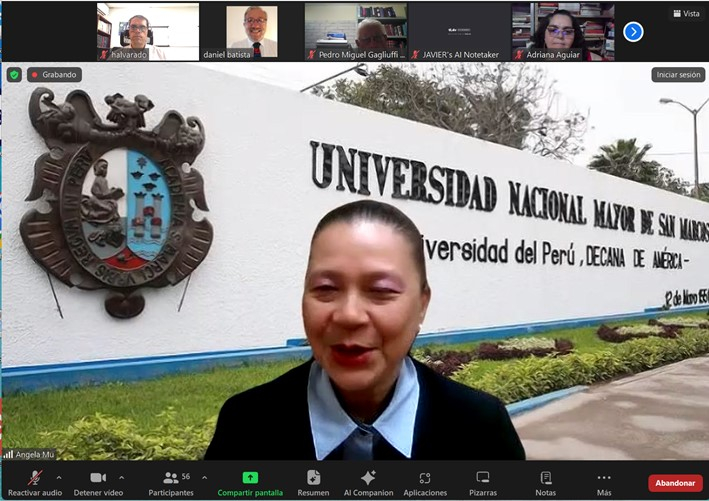Open the Notas tool
The width and height of the screenshot is (709, 501).
(x=545, y=478)
